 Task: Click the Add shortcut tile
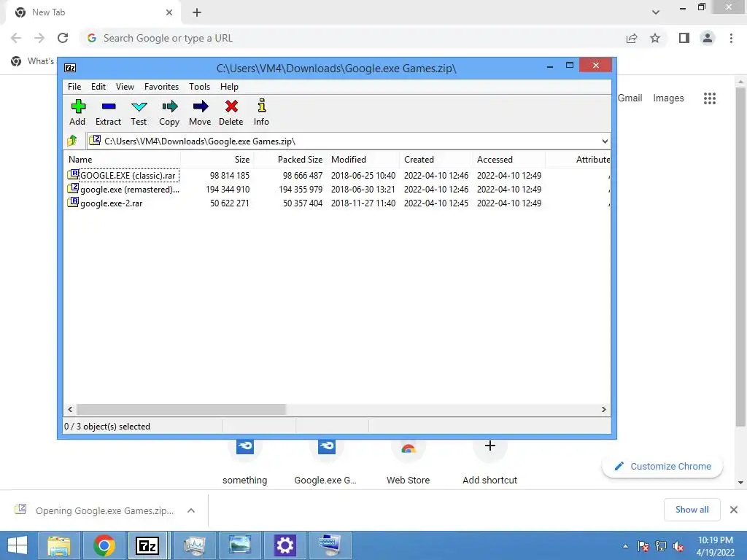tap(489, 462)
